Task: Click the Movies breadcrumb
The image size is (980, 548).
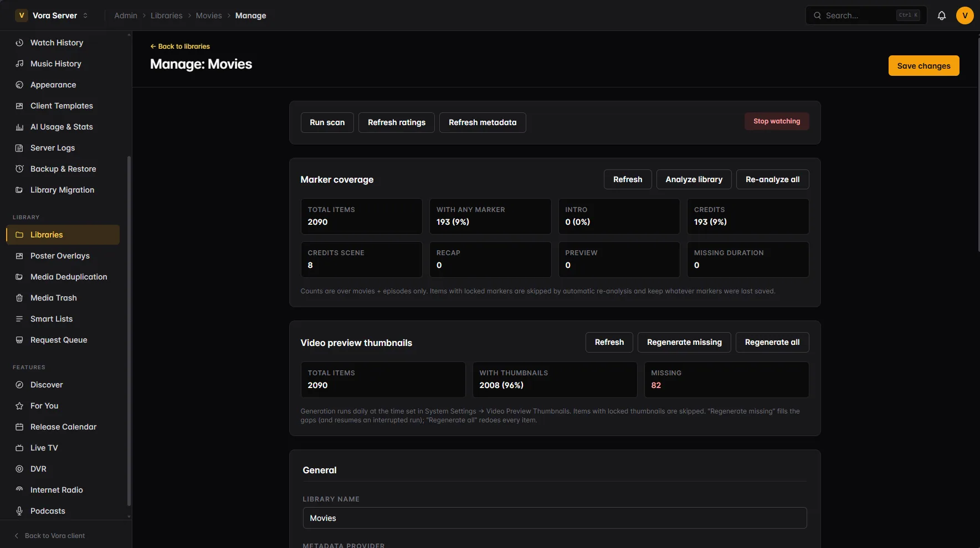Action: 209,15
